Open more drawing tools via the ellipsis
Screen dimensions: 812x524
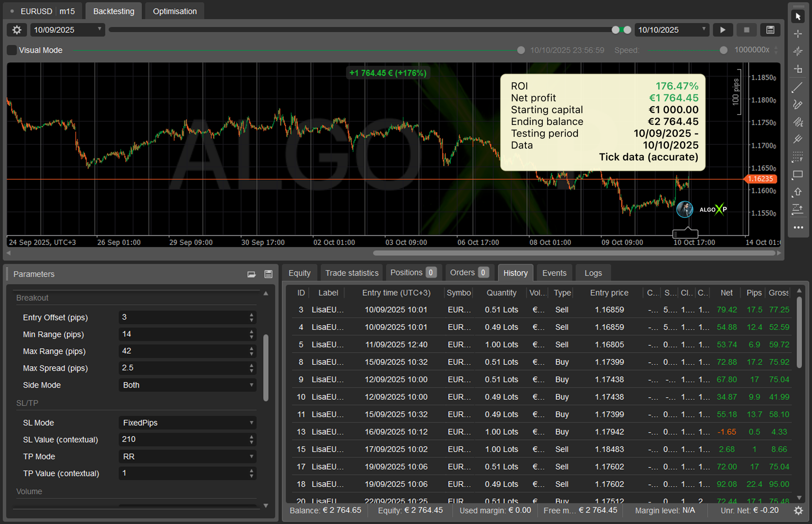(798, 227)
